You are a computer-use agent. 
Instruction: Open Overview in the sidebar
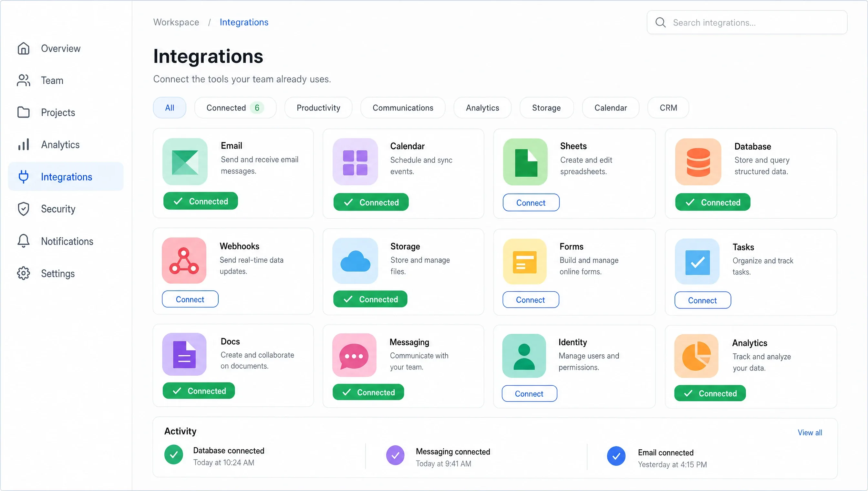(x=66, y=48)
